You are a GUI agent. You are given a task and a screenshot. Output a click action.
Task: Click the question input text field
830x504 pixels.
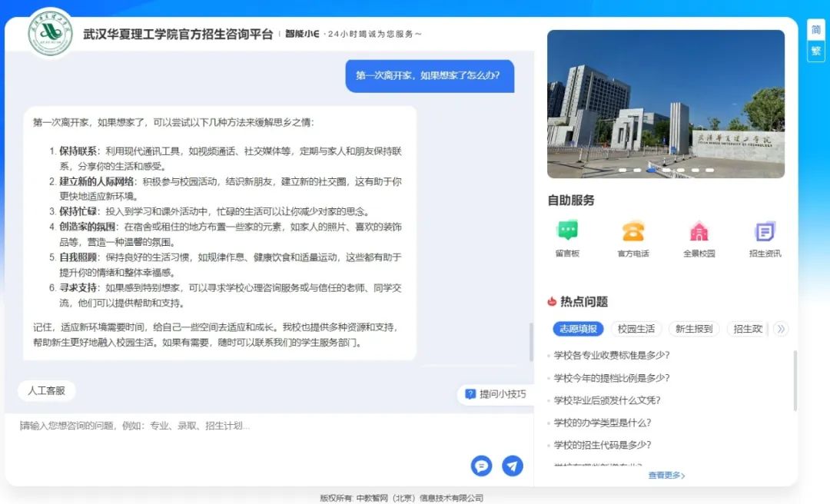click(x=269, y=435)
